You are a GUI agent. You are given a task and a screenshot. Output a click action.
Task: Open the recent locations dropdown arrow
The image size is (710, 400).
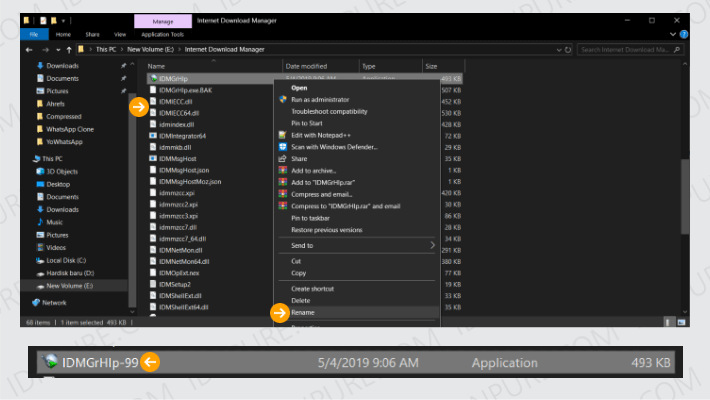58,50
